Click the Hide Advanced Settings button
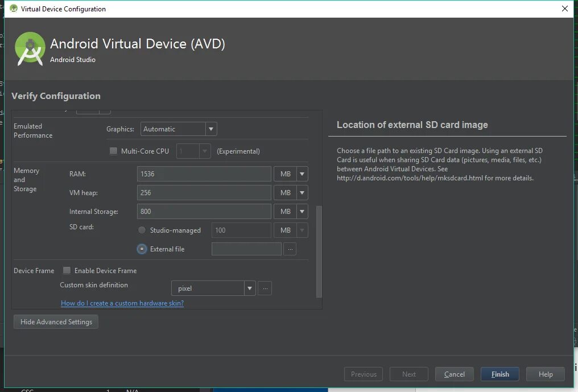The image size is (578, 392). pos(56,321)
